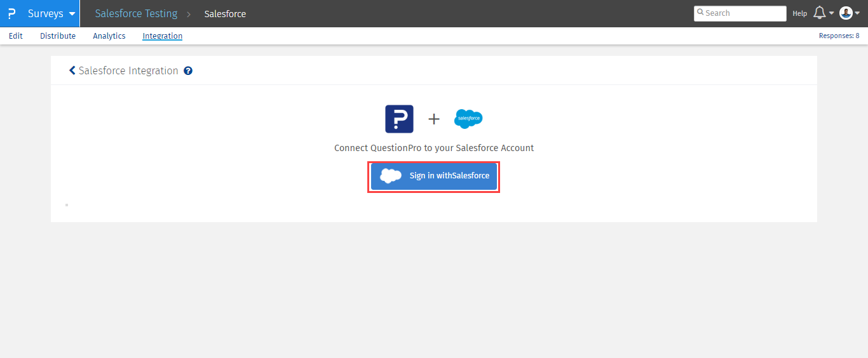Open the notifications bell
Viewport: 868px width, 358px height.
[x=820, y=13]
